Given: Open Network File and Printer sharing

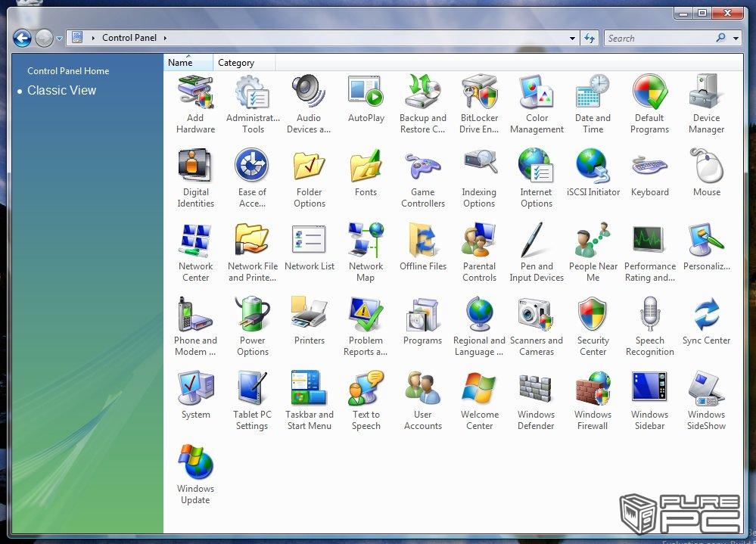Looking at the screenshot, I should click(x=252, y=253).
